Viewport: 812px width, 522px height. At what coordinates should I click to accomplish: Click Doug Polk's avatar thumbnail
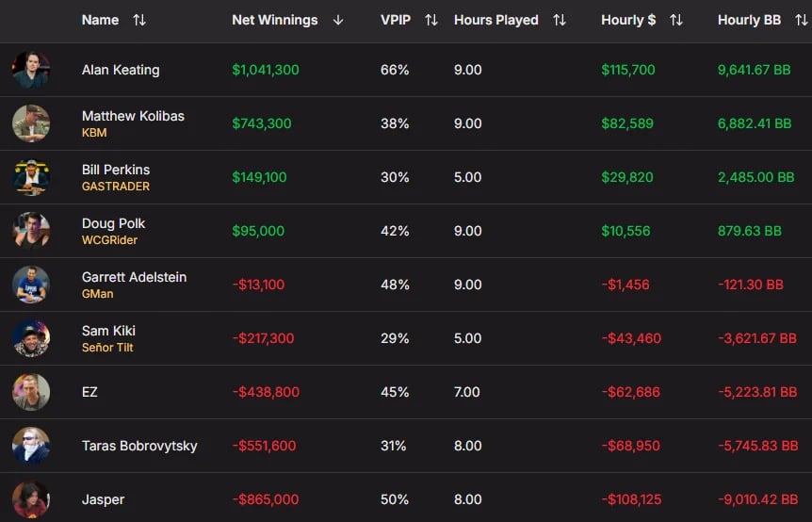tap(31, 231)
